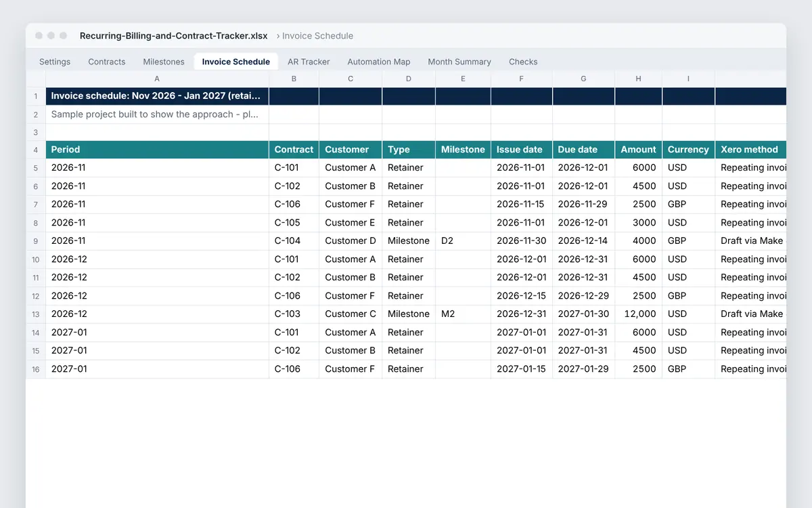812x508 pixels.
Task: Select column A header
Action: coord(157,79)
